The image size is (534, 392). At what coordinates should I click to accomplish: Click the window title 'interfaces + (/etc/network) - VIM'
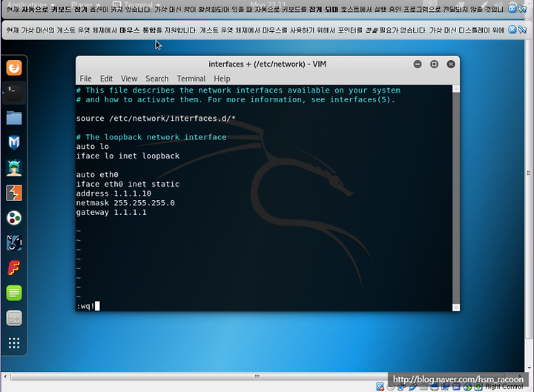[267, 64]
